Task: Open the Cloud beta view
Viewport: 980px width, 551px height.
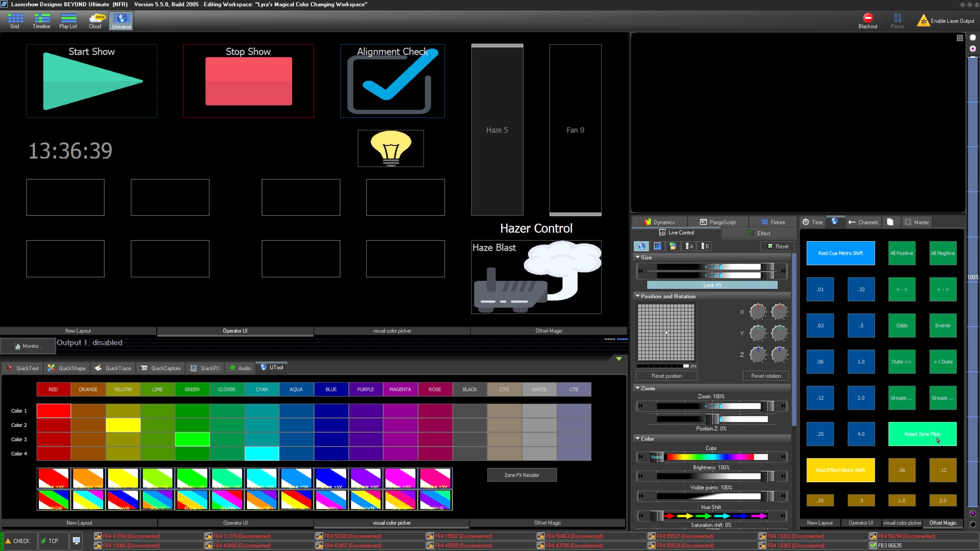Action: pyautogui.click(x=95, y=20)
